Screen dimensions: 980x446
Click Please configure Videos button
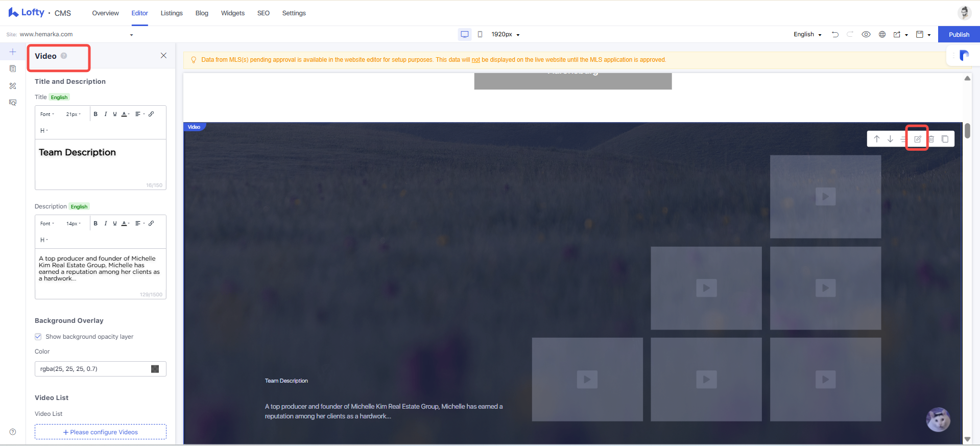click(101, 432)
